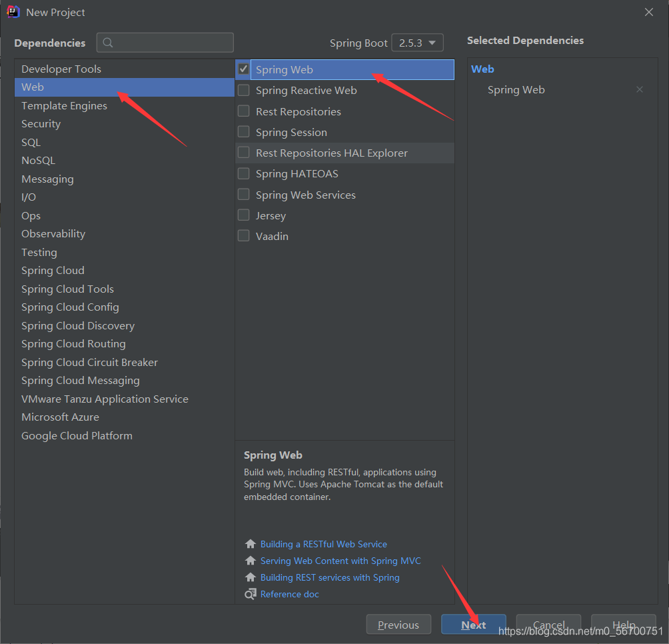This screenshot has width=669, height=644.
Task: Select VMware Tanzu Application Service category
Action: pos(124,399)
